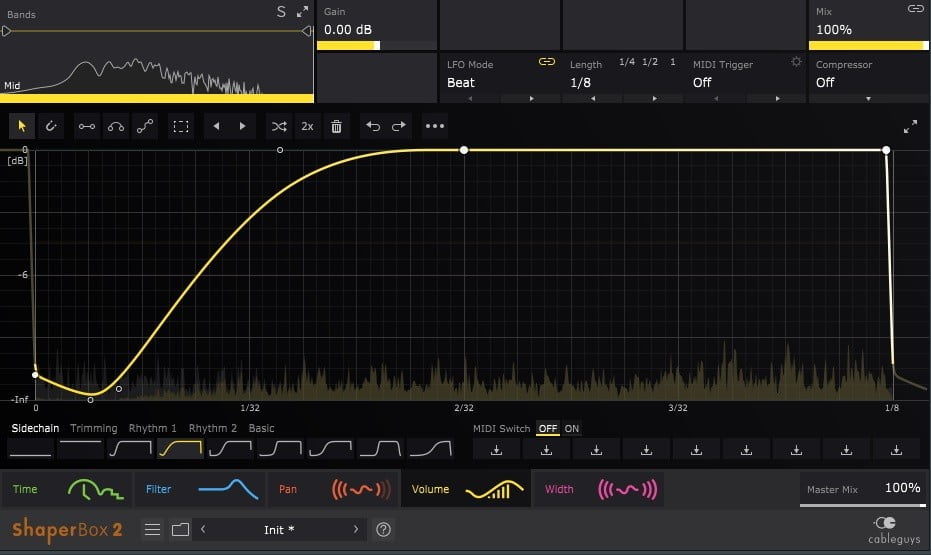Decrease the Length value

pos(593,99)
